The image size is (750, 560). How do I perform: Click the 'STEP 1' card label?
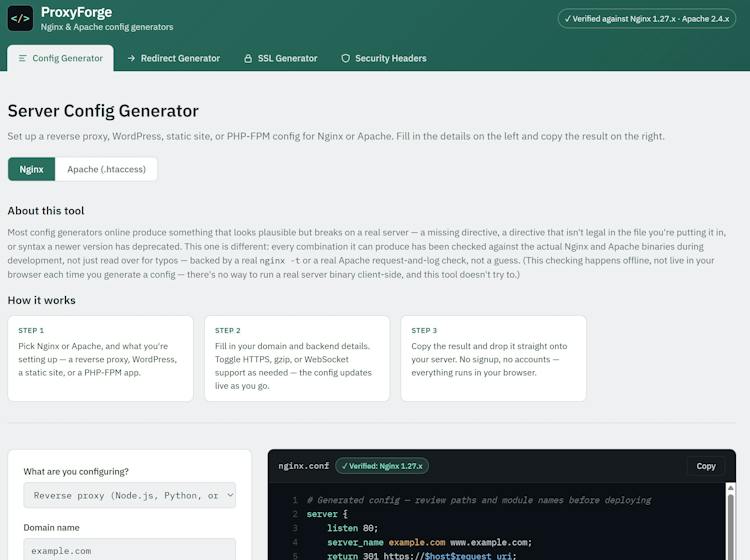click(x=31, y=330)
